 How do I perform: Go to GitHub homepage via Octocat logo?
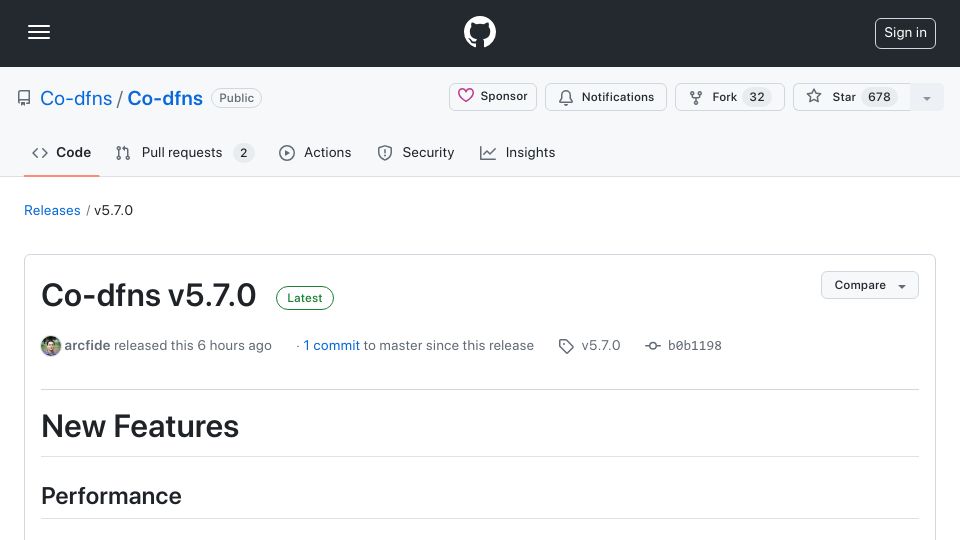(479, 32)
